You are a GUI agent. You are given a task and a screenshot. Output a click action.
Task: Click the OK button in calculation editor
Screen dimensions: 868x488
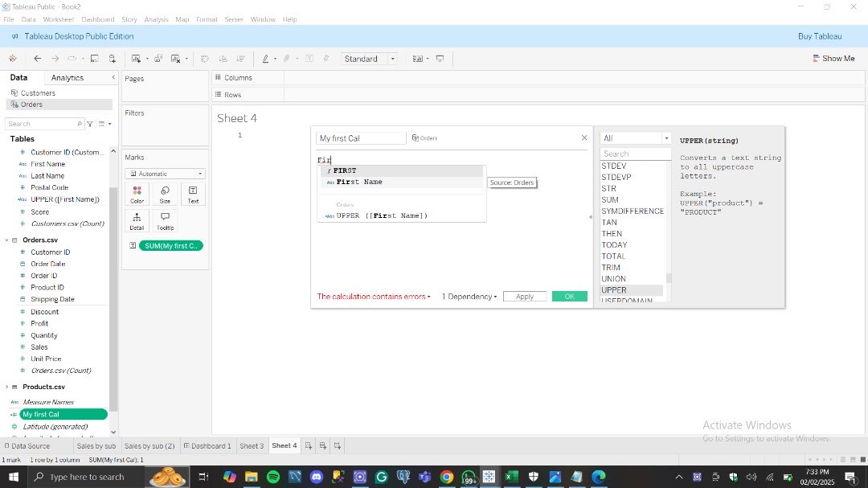[x=570, y=297]
